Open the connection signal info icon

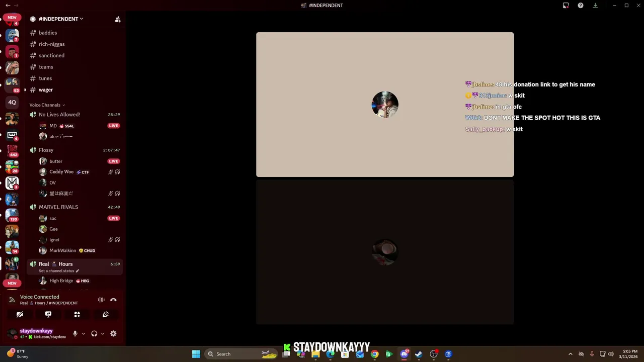coord(12,300)
